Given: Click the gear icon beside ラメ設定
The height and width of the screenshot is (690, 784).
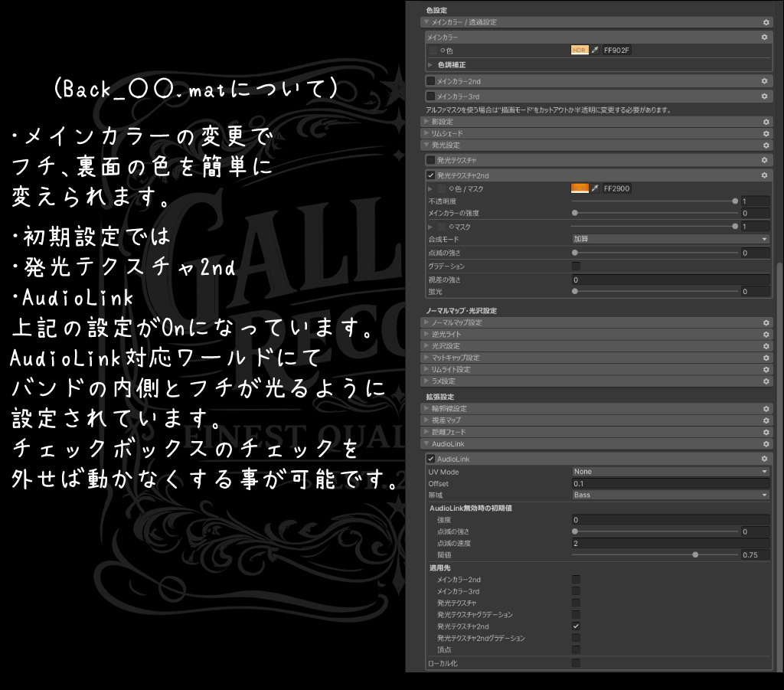Looking at the screenshot, I should (765, 381).
